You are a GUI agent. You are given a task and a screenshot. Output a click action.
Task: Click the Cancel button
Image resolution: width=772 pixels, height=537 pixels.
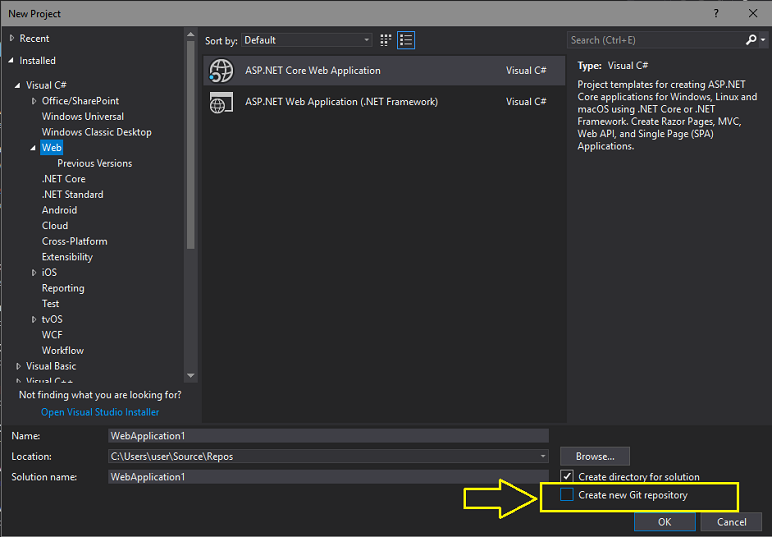(732, 522)
